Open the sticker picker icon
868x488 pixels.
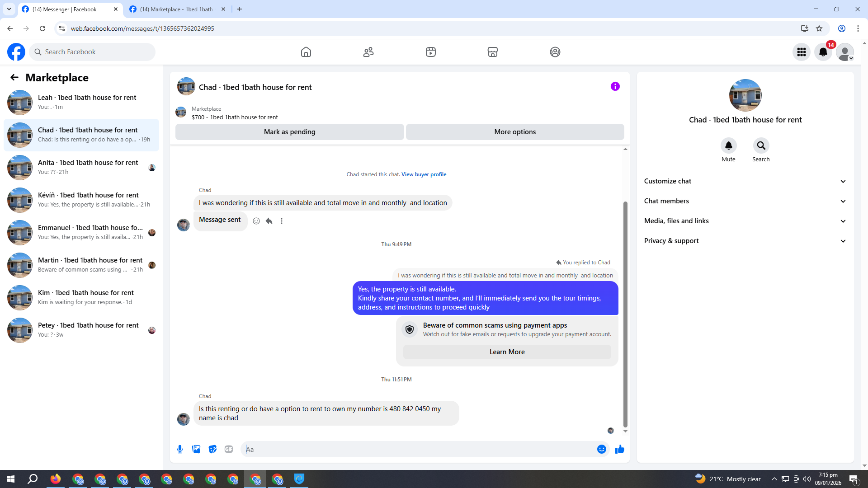point(212,449)
